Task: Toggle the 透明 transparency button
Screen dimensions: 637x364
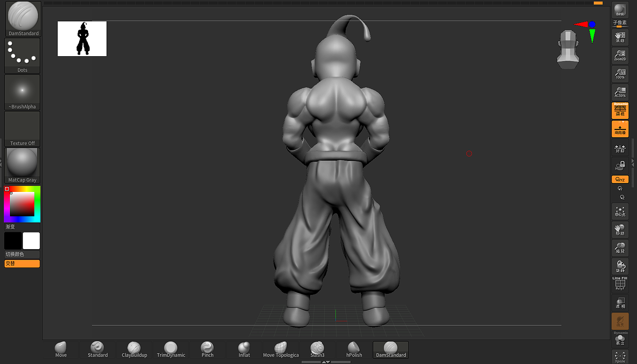Action: pyautogui.click(x=620, y=303)
